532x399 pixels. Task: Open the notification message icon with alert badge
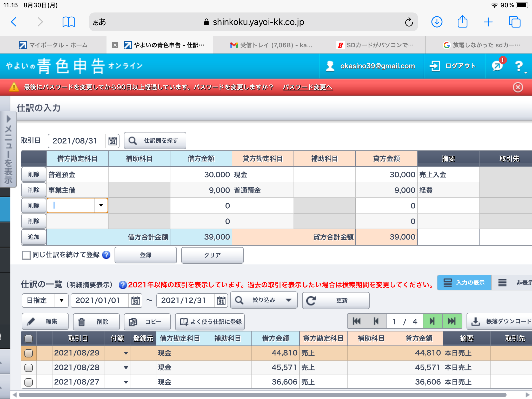[497, 66]
